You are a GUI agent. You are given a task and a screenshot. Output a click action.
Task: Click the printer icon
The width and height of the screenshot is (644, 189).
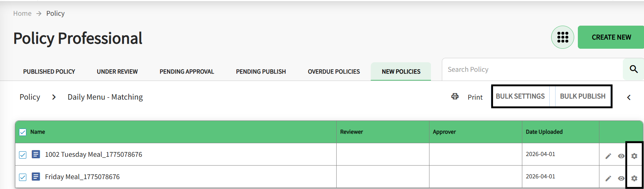(x=455, y=96)
